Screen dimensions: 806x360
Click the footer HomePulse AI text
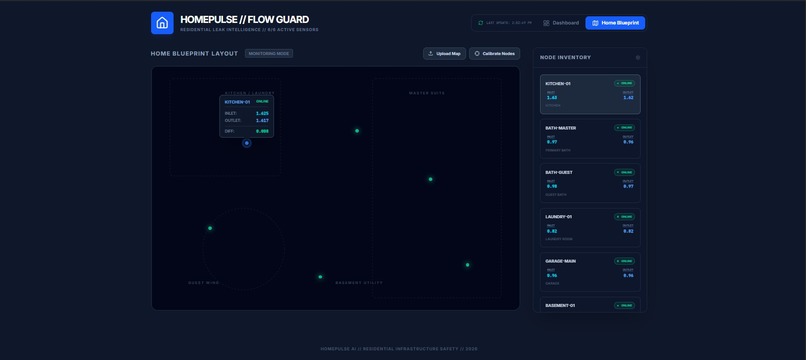point(399,349)
